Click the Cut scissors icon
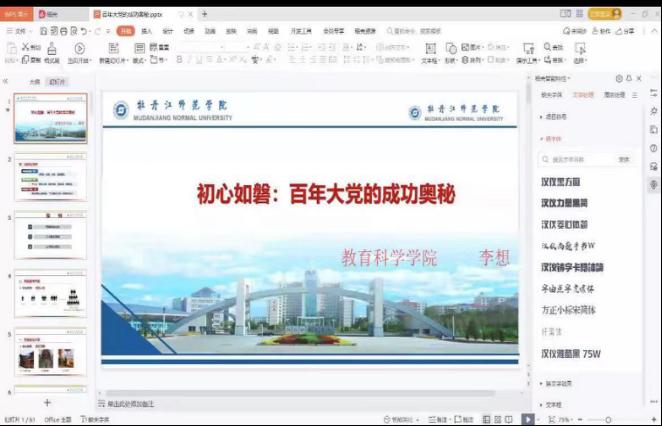The width and height of the screenshot is (662, 426). (21, 48)
